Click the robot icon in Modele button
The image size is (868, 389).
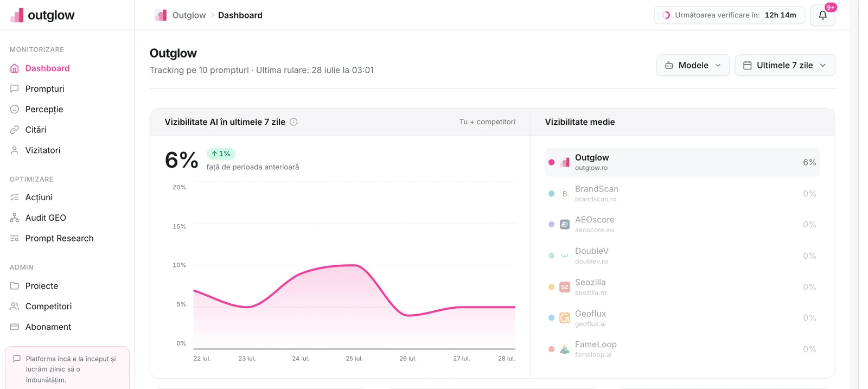(x=669, y=65)
